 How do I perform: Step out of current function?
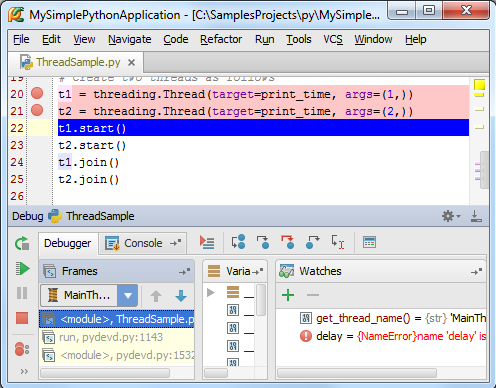(x=312, y=242)
